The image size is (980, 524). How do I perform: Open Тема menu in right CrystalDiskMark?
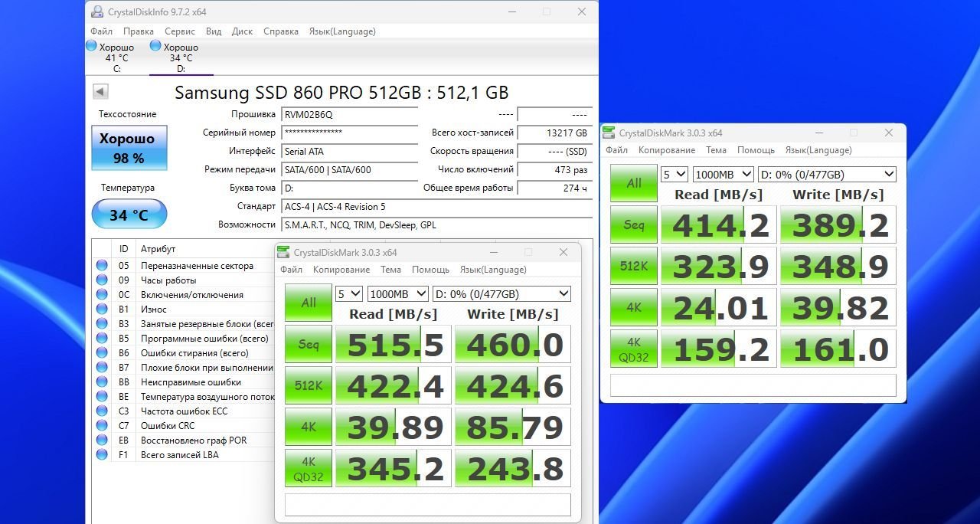[x=716, y=150]
